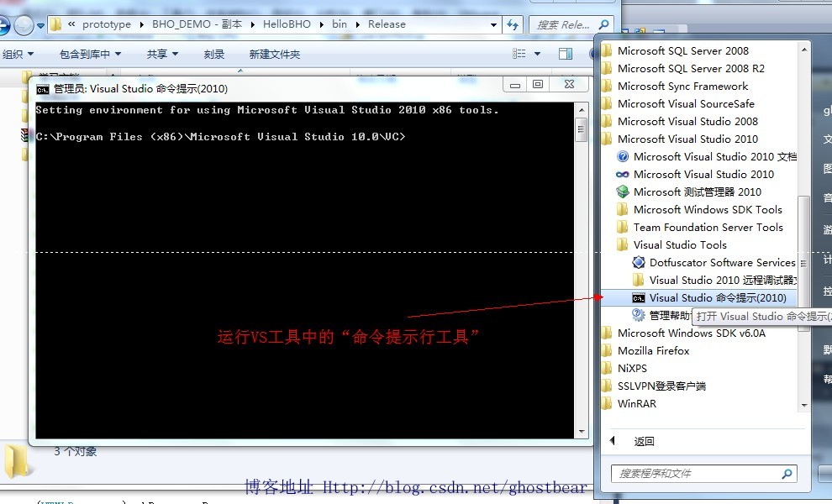This screenshot has width=832, height=504.
Task: Open the recent locations dropdown arrow
Action: (40, 25)
